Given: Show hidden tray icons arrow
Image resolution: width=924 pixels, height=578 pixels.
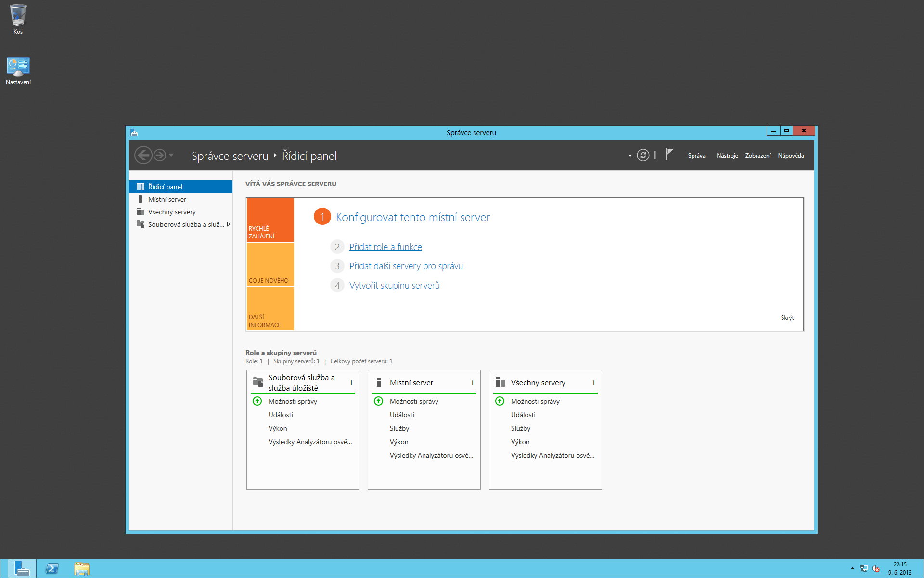Looking at the screenshot, I should coord(852,569).
